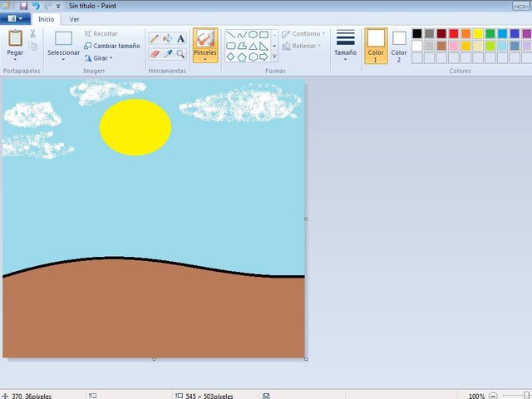532x399 pixels.
Task: Choose the Curve shape
Action: click(x=242, y=34)
